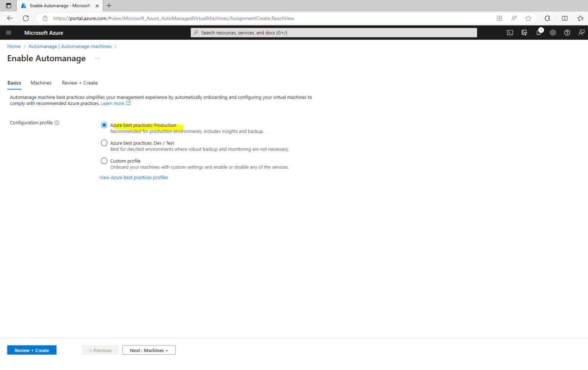Open the Feedback icon in Azure header
Screen dimensions: 588x370
pyautogui.click(x=581, y=33)
